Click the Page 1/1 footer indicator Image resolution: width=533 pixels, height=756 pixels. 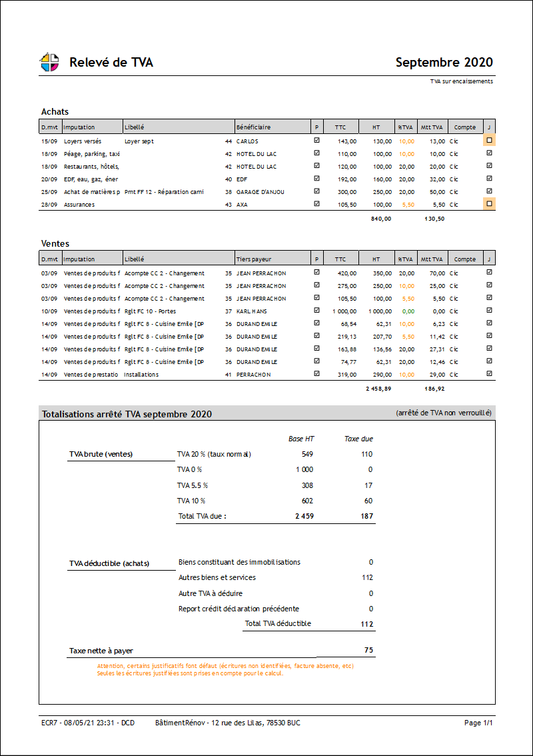click(x=478, y=723)
